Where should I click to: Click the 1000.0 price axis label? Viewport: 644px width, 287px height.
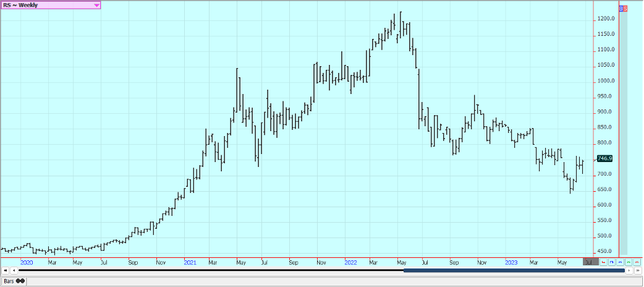(x=606, y=81)
